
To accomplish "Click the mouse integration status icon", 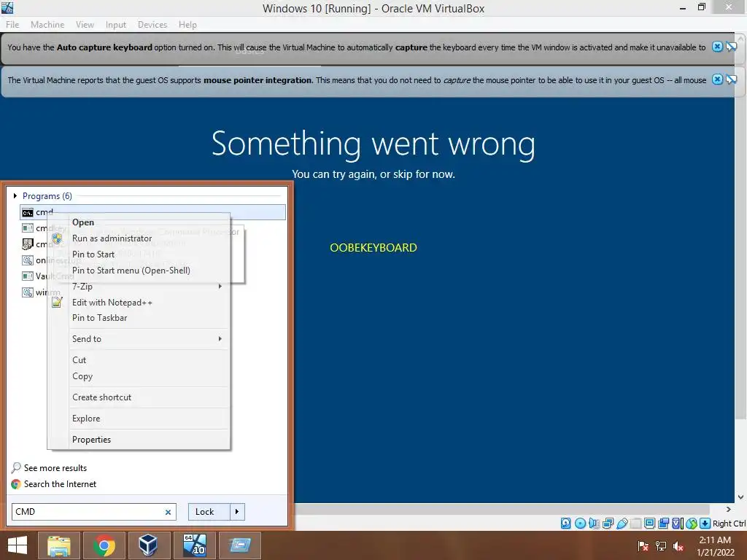I will [x=692, y=524].
